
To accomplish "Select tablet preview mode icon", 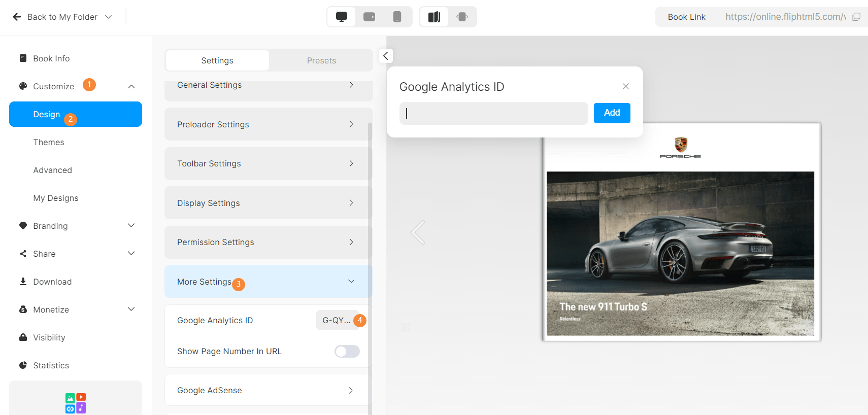I will [370, 17].
